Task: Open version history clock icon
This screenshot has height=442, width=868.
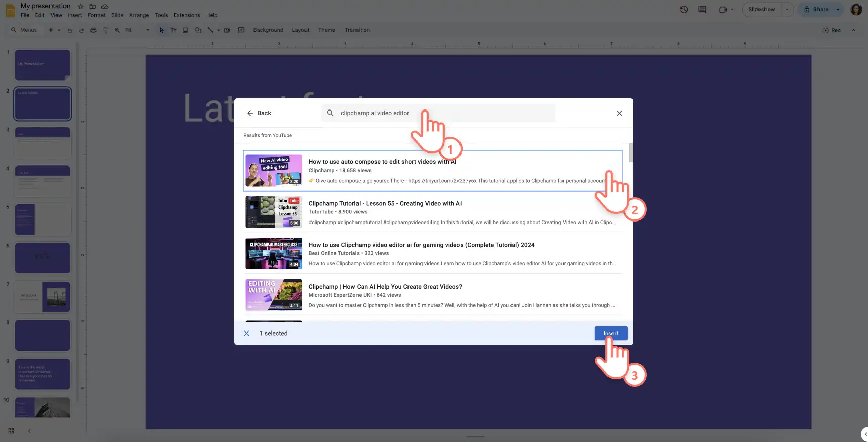Action: click(x=684, y=9)
